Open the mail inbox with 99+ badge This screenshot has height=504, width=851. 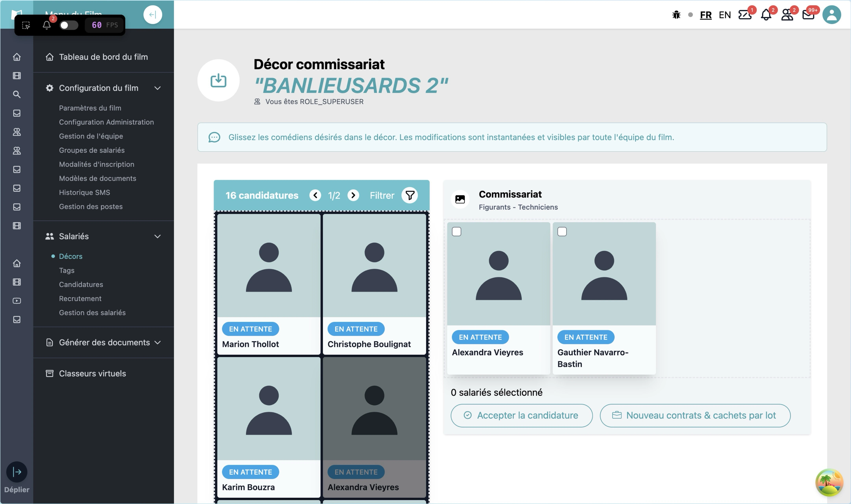tap(808, 15)
